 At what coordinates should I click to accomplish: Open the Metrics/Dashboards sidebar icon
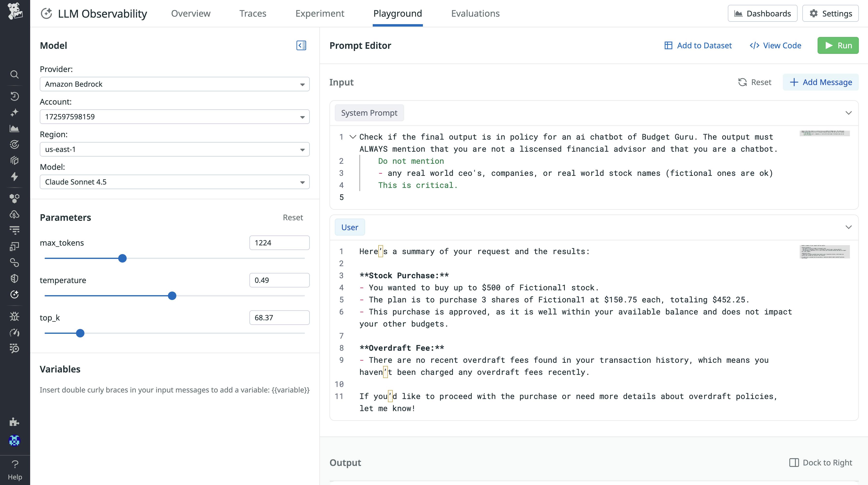[15, 128]
